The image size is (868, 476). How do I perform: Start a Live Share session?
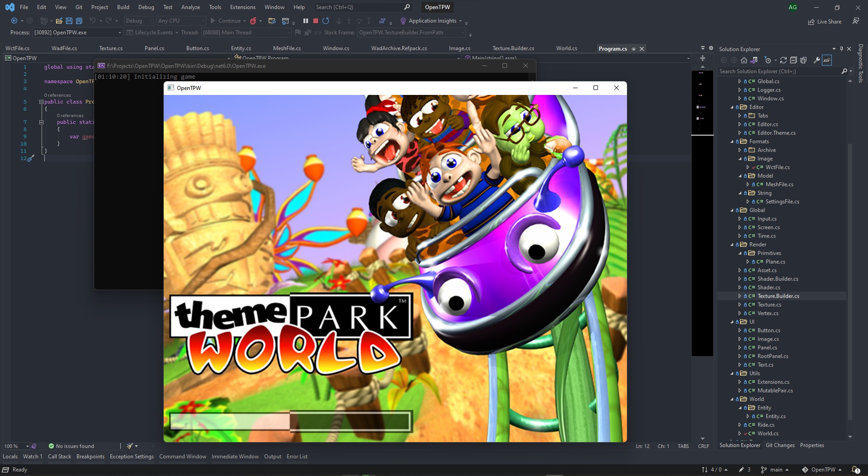pos(825,21)
